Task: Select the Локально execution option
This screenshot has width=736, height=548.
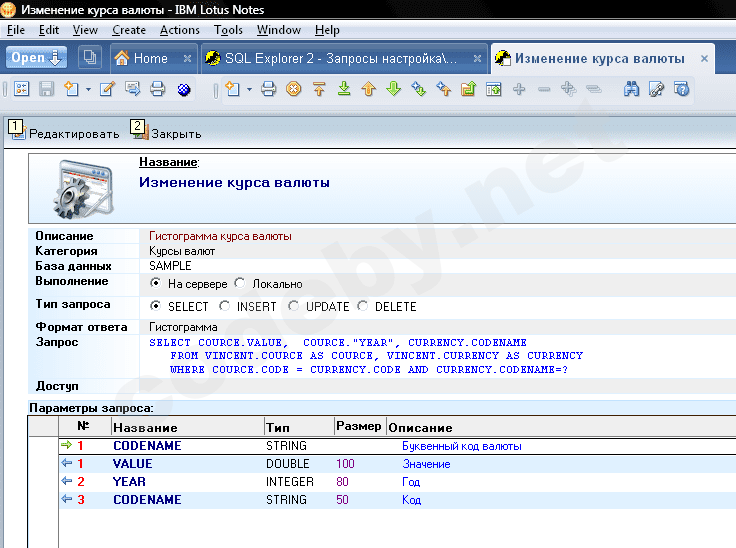Action: click(x=241, y=284)
